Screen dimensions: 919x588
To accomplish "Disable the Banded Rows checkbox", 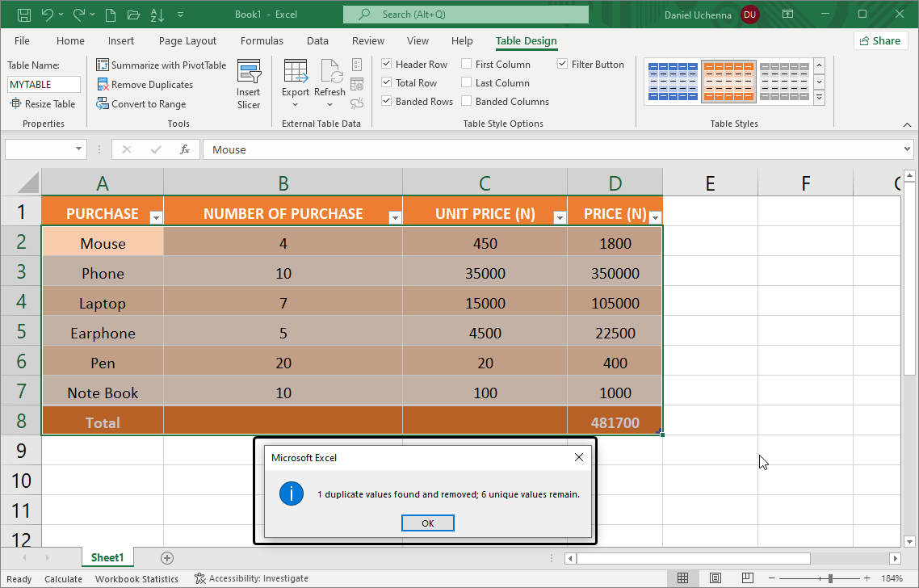I will (386, 100).
